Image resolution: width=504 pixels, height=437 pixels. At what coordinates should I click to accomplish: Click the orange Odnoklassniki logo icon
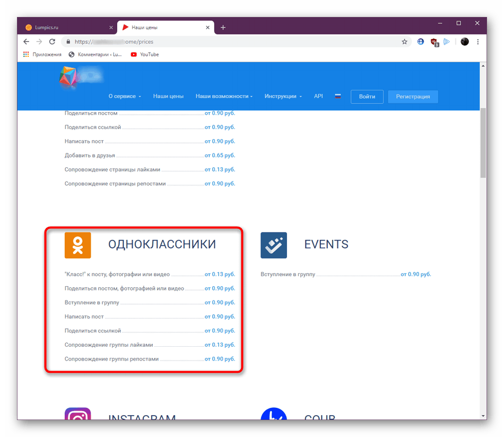click(x=78, y=245)
